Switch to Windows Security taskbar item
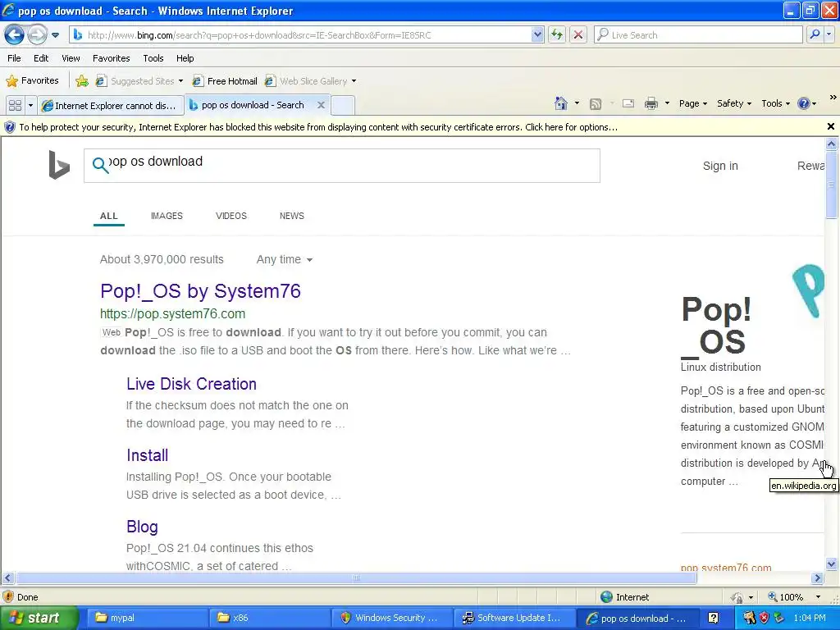The width and height of the screenshot is (840, 630). [x=390, y=618]
